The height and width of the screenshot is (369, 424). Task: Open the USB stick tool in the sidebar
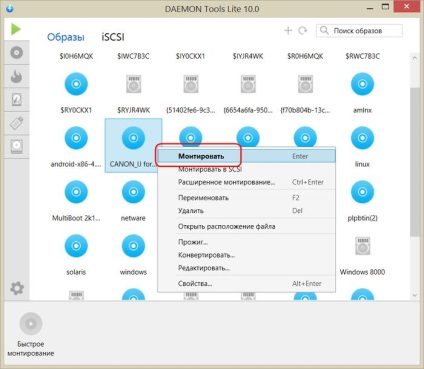[x=16, y=123]
